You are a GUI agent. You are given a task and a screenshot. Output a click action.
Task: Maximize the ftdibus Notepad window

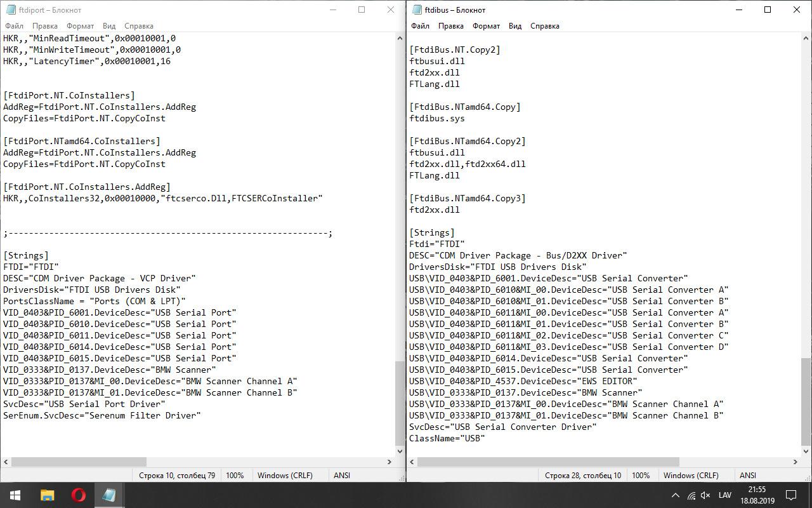coord(768,10)
